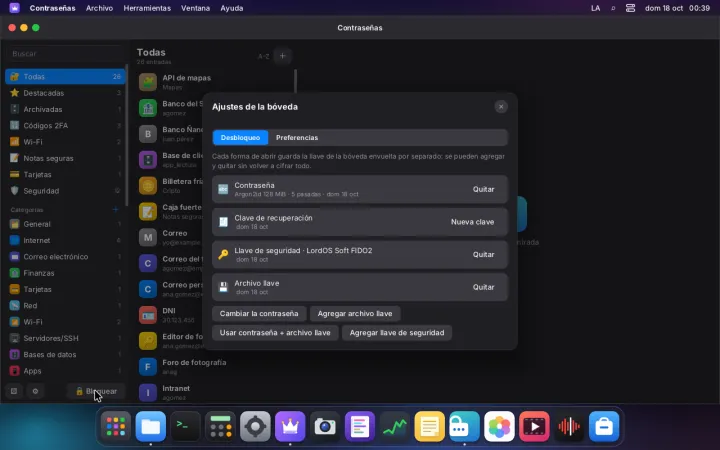This screenshot has width=720, height=450.
Task: Open the crown app in dock
Action: 290,427
